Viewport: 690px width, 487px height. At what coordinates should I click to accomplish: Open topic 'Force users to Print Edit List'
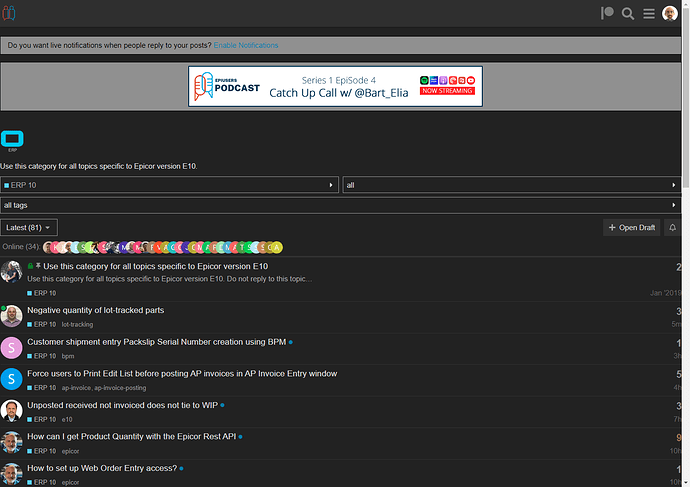pyautogui.click(x=182, y=373)
